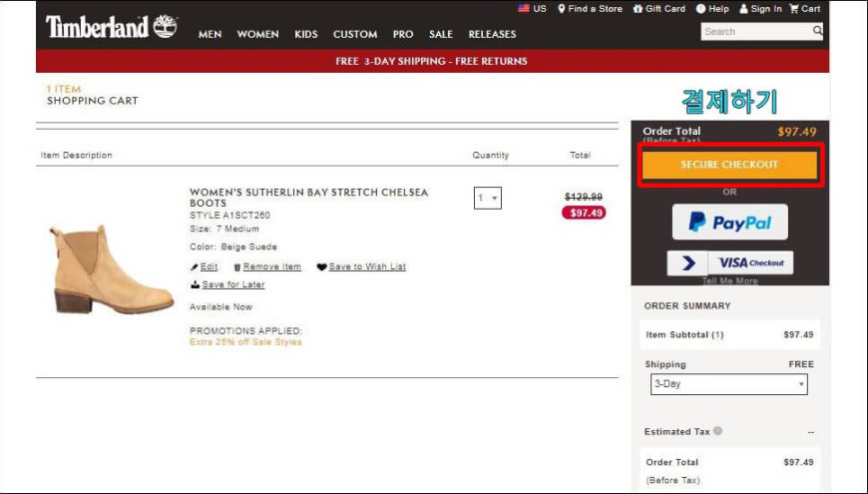Screen dimensions: 868x494
Task: Open the Help link
Action: point(712,9)
